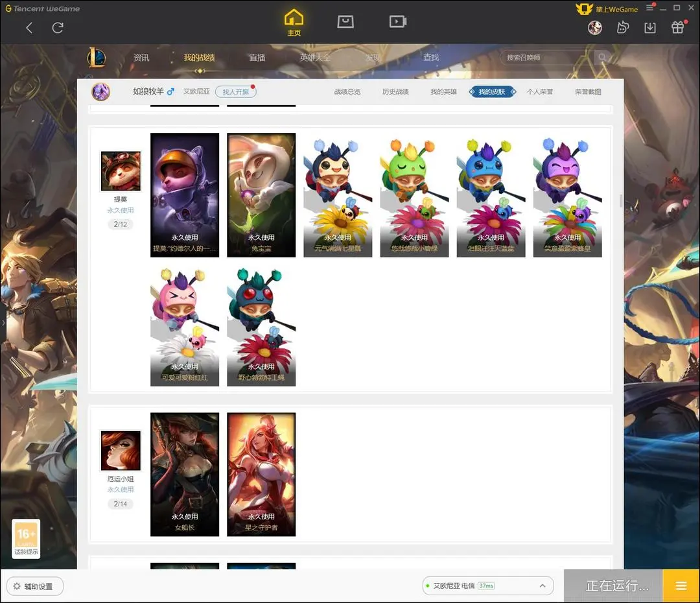
Task: Refresh the page with the reload icon
Action: [58, 28]
